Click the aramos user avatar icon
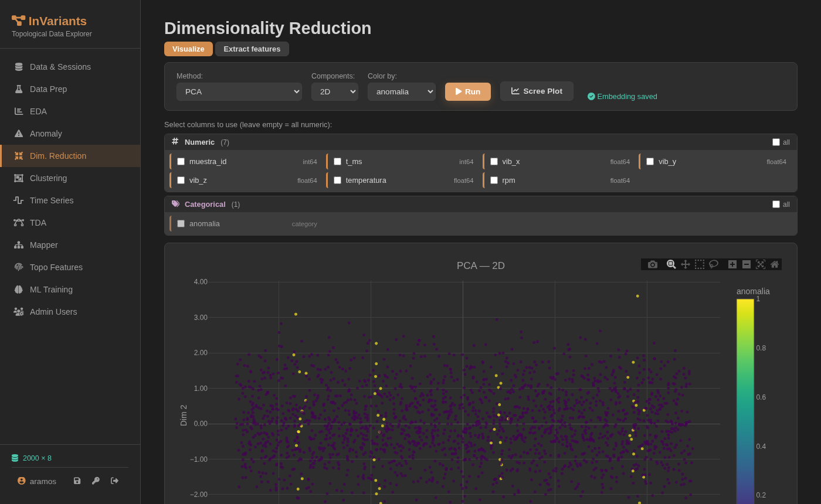This screenshot has width=821, height=504. click(21, 481)
